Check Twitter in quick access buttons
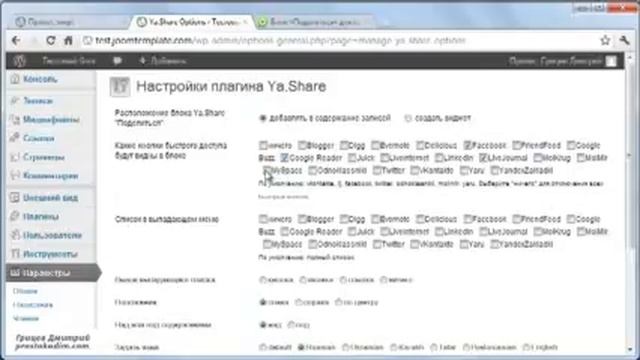Image resolution: width=640 pixels, height=360 pixels. (377, 170)
